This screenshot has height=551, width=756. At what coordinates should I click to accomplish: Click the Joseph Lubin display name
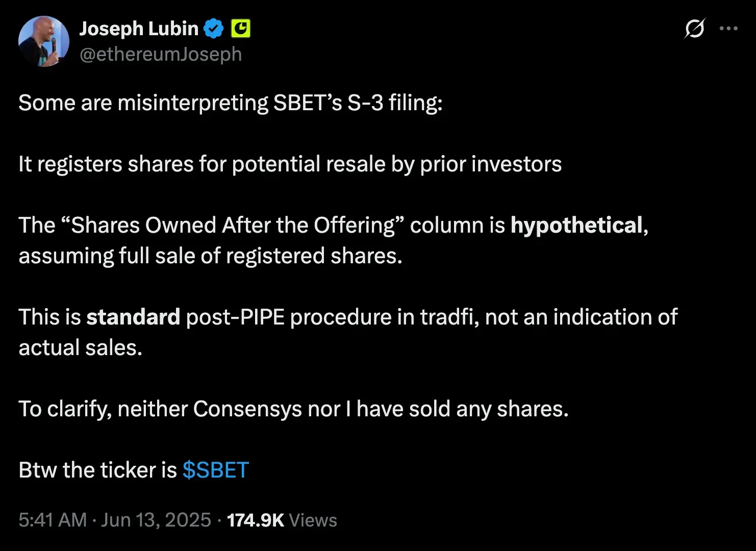tap(139, 29)
